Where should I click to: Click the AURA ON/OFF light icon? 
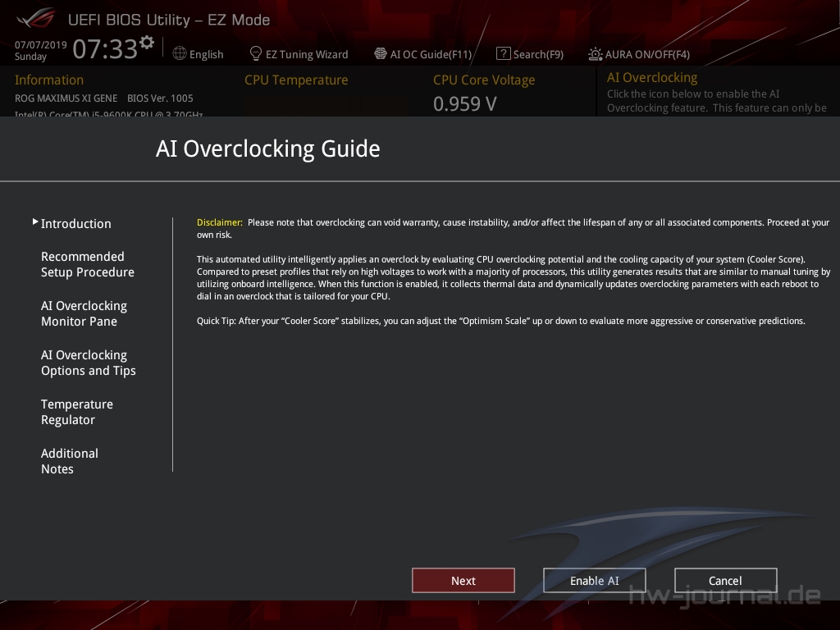tap(596, 53)
